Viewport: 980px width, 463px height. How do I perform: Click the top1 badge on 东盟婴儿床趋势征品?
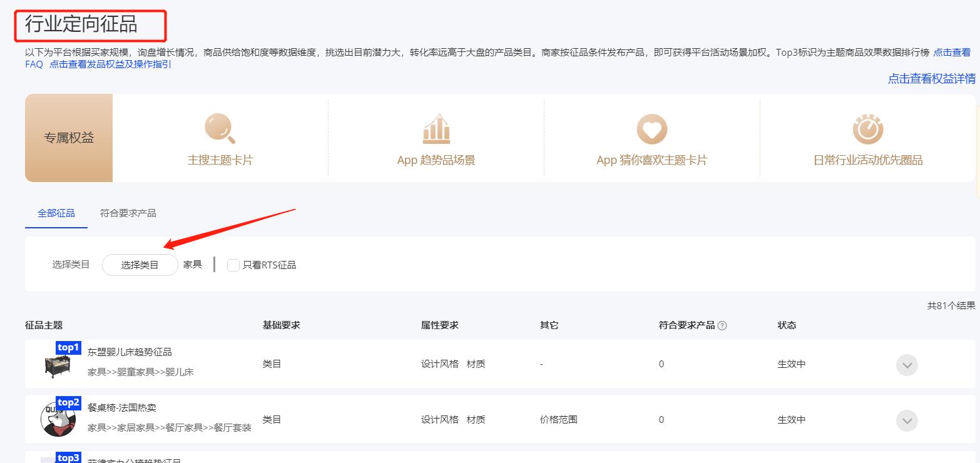[68, 347]
